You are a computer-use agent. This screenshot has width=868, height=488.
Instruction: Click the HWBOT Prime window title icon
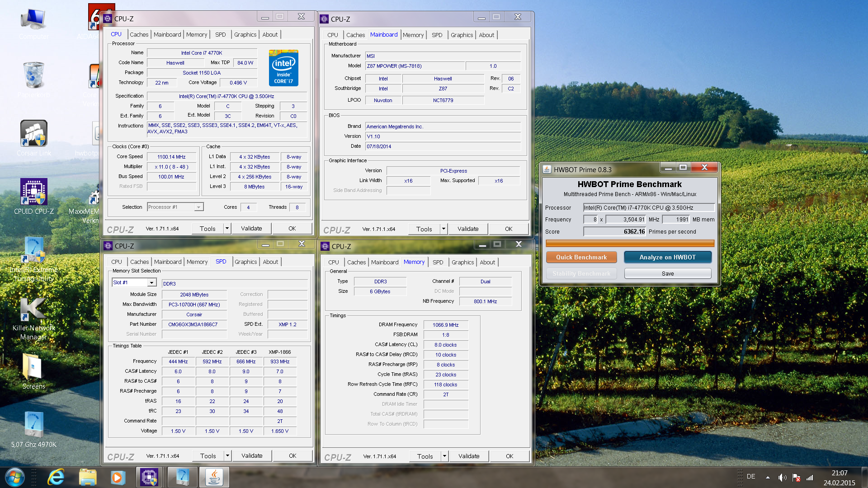coord(547,169)
